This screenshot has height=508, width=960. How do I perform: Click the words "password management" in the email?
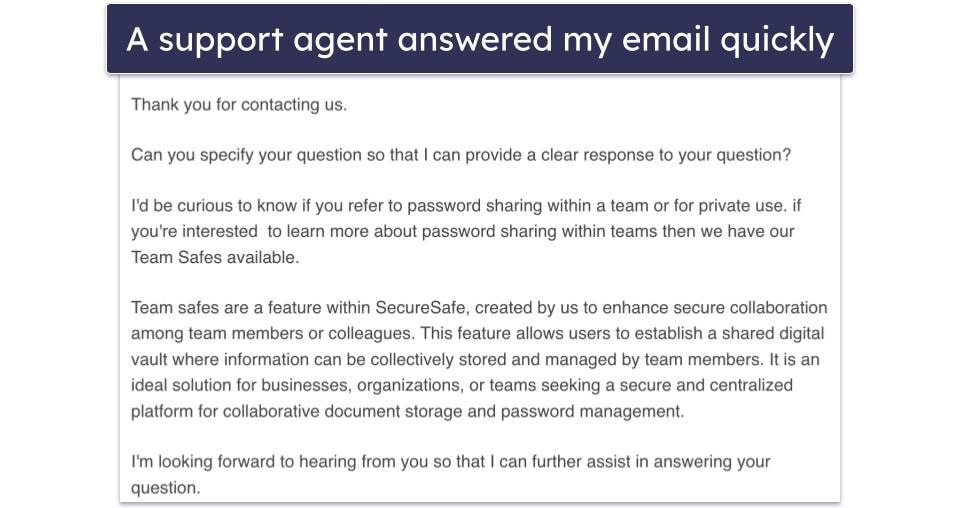590,411
